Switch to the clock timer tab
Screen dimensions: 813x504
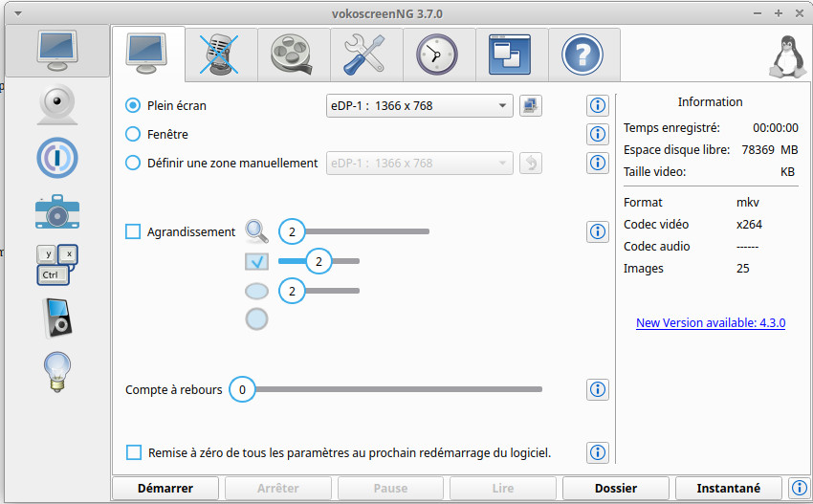coord(438,55)
